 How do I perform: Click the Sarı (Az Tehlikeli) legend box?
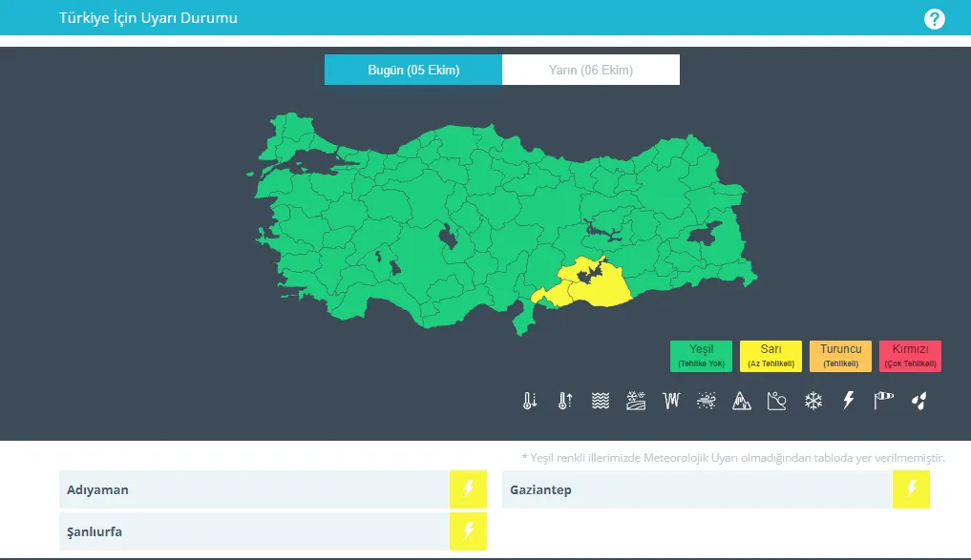point(770,357)
